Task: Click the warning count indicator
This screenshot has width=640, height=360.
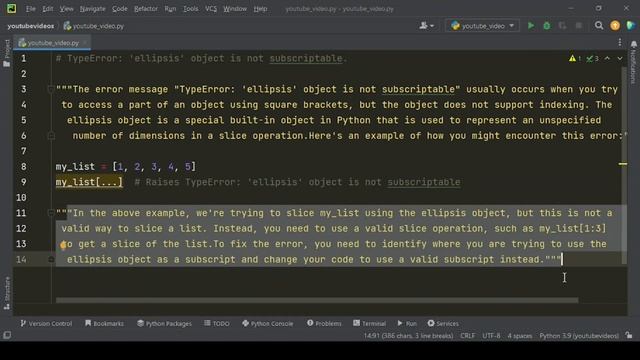Action: (x=575, y=59)
